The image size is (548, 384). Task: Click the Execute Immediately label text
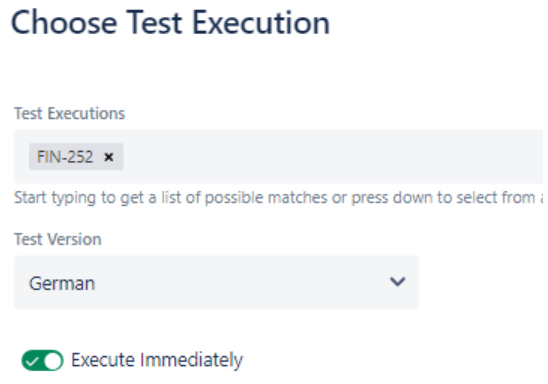click(157, 360)
